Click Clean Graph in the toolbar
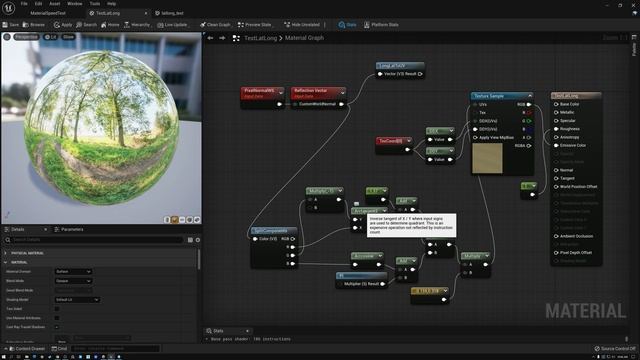The image size is (640, 360). pos(215,25)
